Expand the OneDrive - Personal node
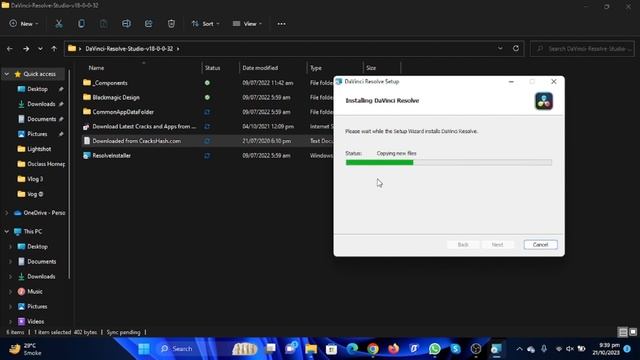640x360 pixels. click(x=7, y=213)
